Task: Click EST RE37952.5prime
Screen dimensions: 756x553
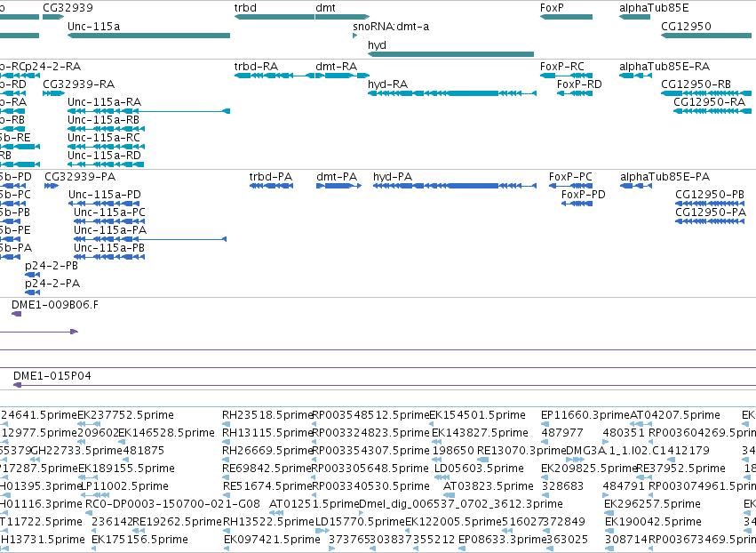Action: tap(681, 469)
